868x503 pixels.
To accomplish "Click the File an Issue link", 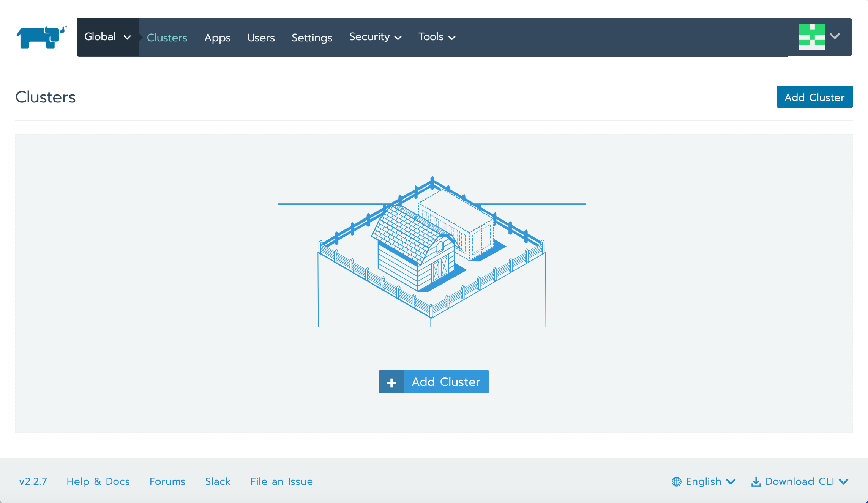I will 281,481.
